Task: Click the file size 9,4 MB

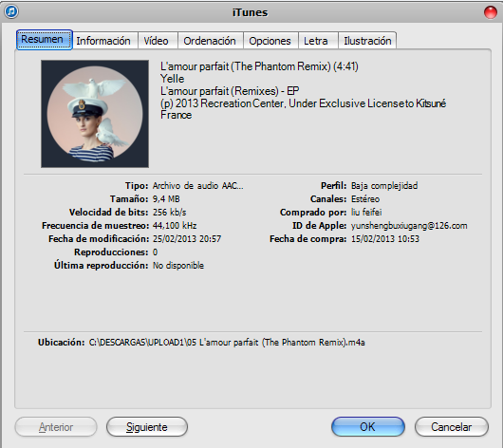Action: point(166,199)
